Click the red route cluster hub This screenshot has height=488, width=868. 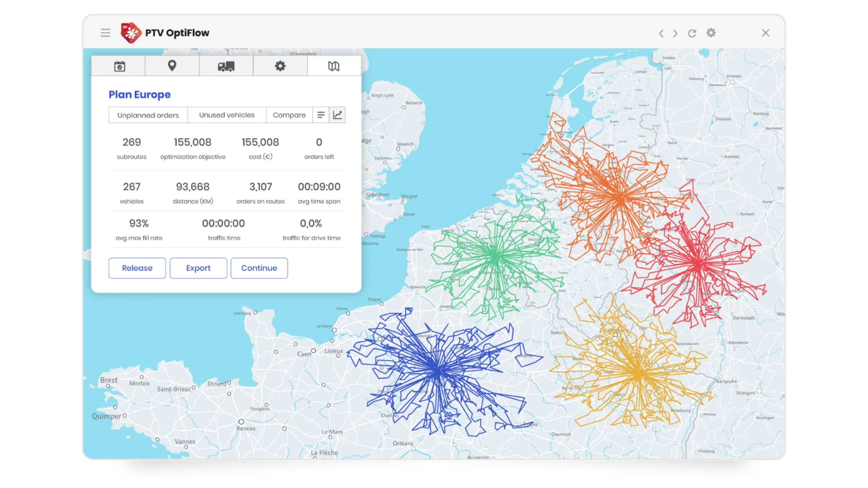[698, 263]
